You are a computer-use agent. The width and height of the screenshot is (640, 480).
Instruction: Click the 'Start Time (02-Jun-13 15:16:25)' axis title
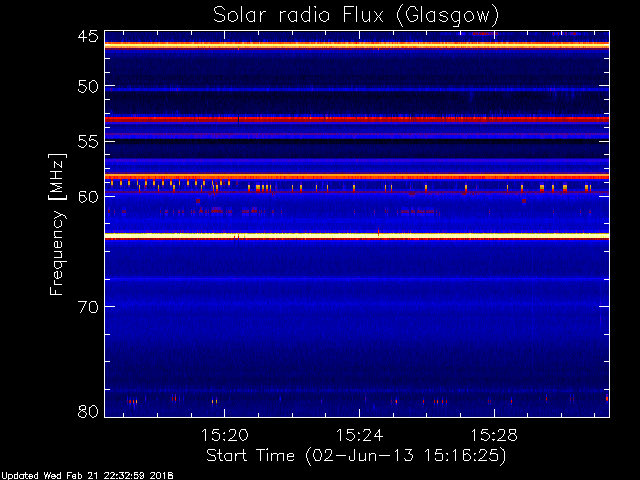point(356,456)
